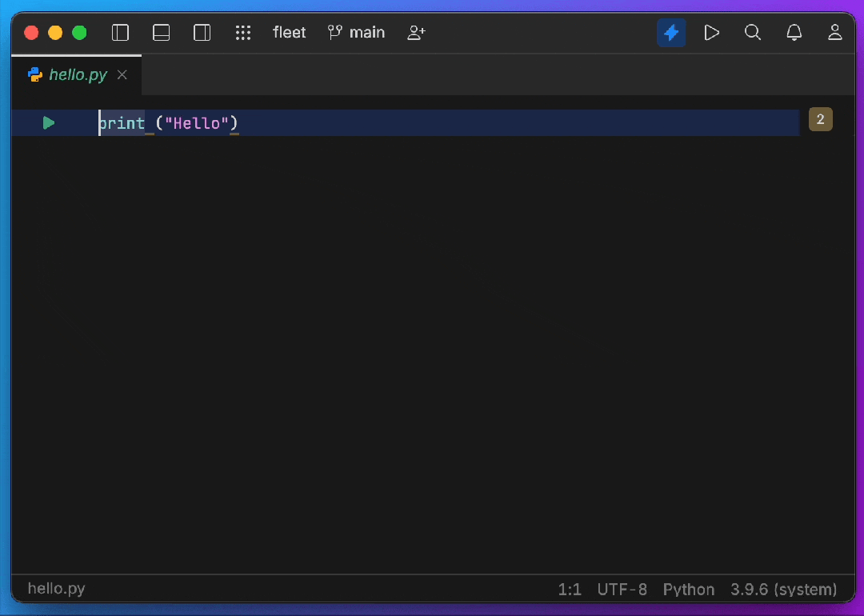The width and height of the screenshot is (864, 616).
Task: Open the search magnifier
Action: click(x=753, y=33)
